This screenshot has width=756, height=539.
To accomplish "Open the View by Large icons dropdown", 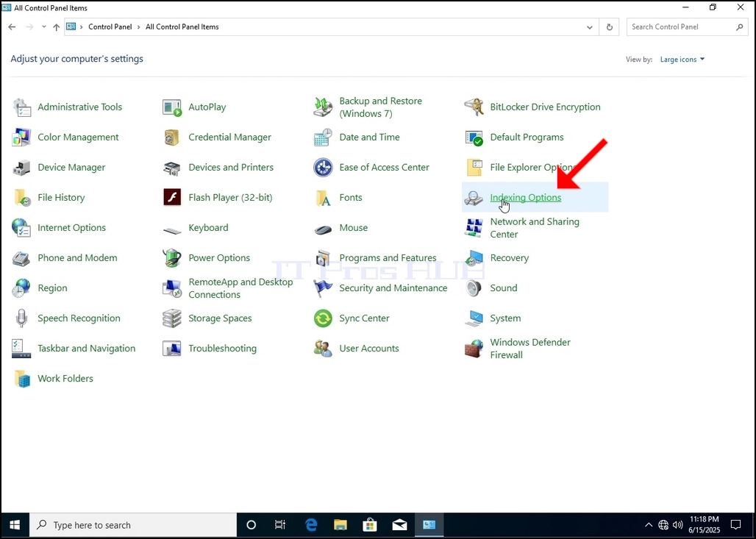I will [682, 60].
